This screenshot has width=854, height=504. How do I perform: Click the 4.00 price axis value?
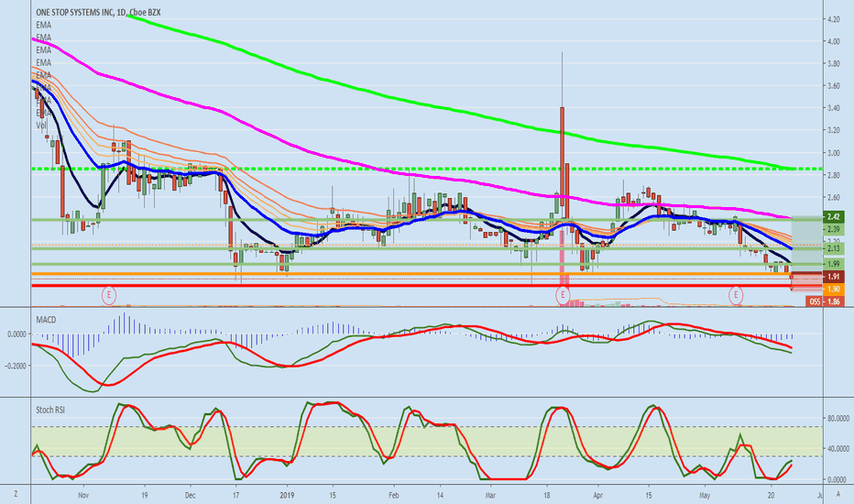pyautogui.click(x=833, y=41)
